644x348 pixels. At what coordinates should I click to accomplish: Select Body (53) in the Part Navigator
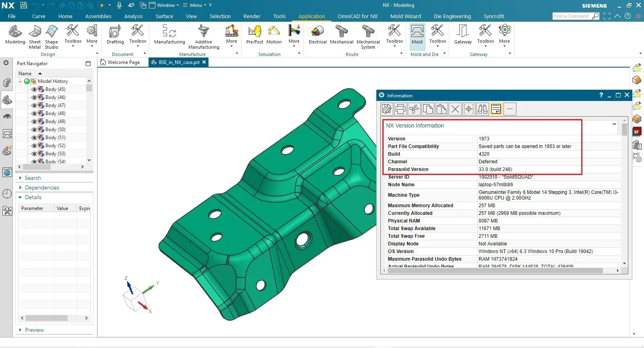tap(56, 154)
